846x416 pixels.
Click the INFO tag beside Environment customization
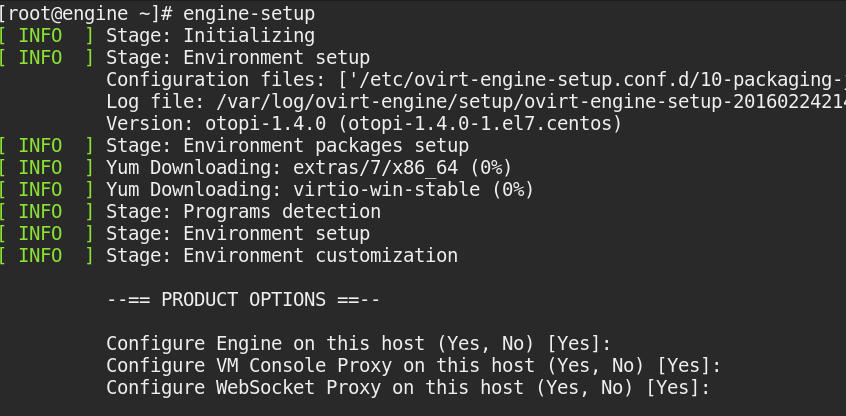point(40,256)
